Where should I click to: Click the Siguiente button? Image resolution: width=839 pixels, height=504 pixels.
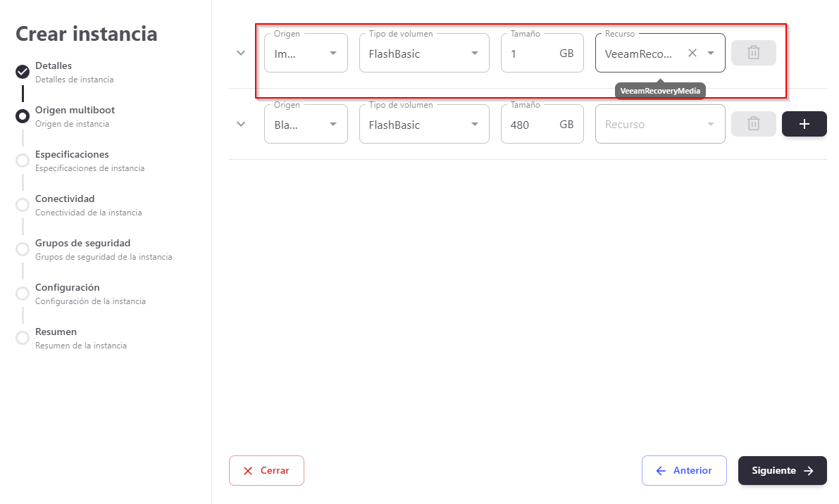[x=782, y=471]
